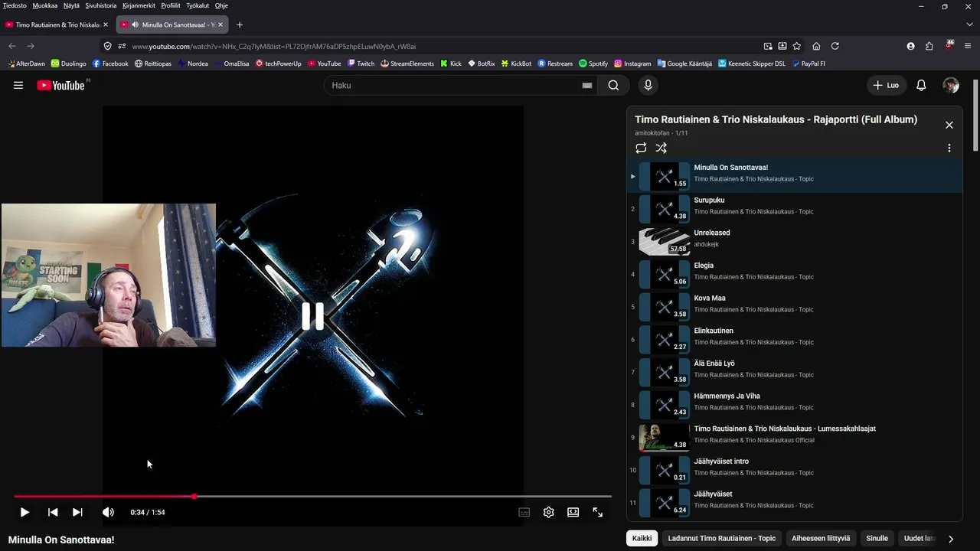The width and height of the screenshot is (980, 551).
Task: Open the Facebook bookmark
Action: [x=110, y=64]
